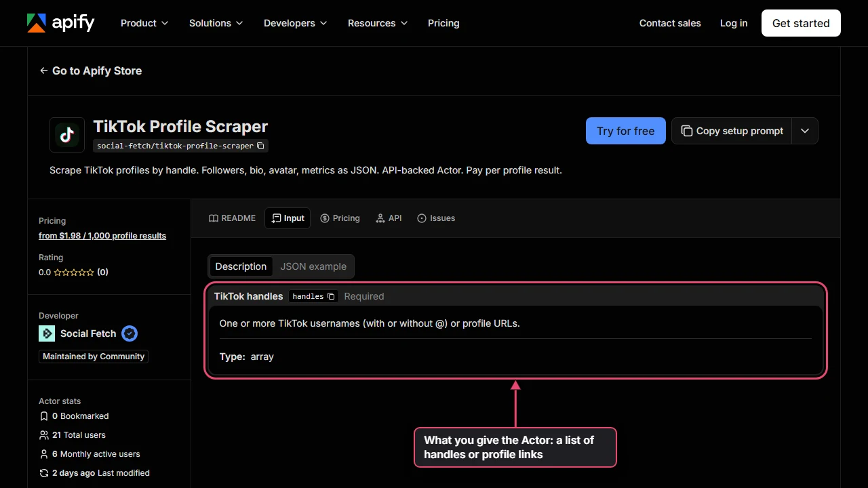Switch to the API tab
The width and height of the screenshot is (868, 488).
389,218
